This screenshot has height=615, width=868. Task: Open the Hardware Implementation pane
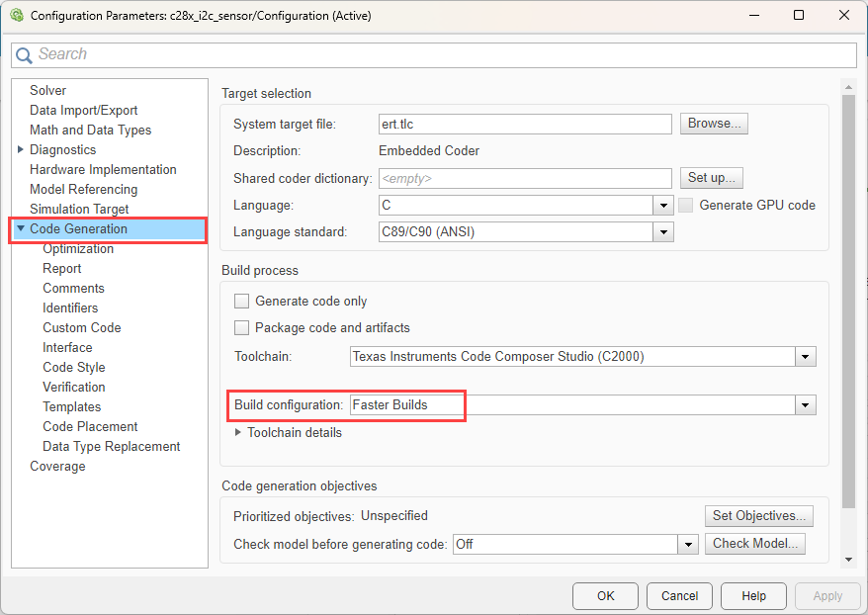point(103,170)
